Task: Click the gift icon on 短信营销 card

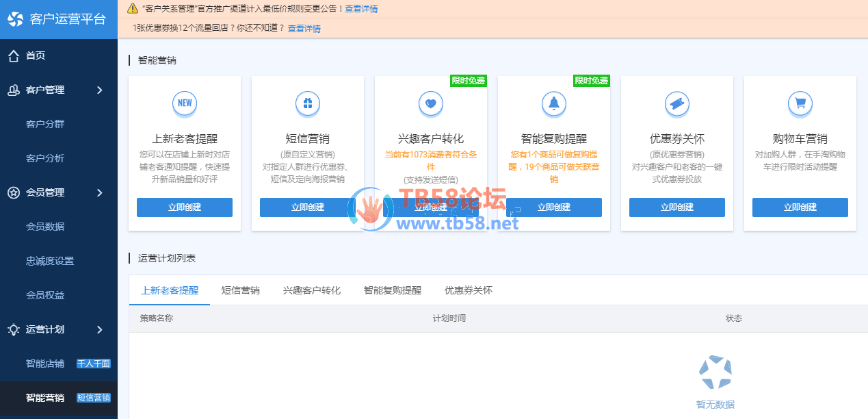Action: (x=308, y=103)
